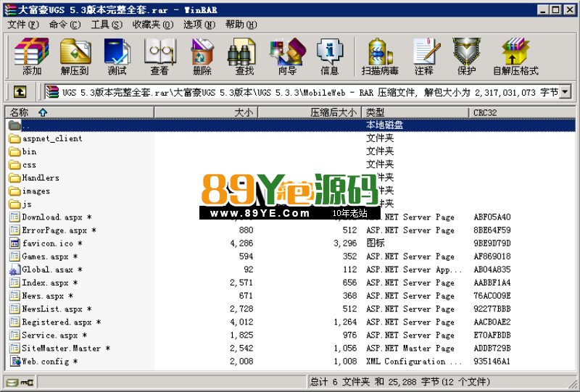Screen dimensions: 580x392
Task: Select Download.aspx file
Action: (50, 217)
